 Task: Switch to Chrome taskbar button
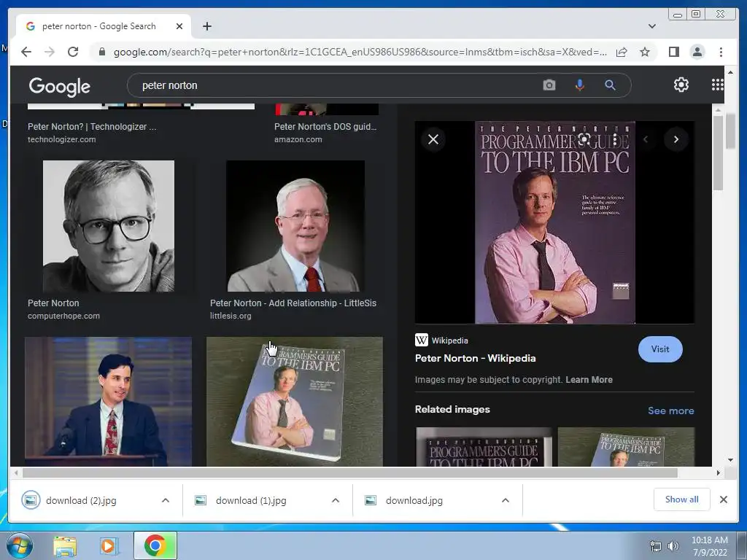(155, 545)
